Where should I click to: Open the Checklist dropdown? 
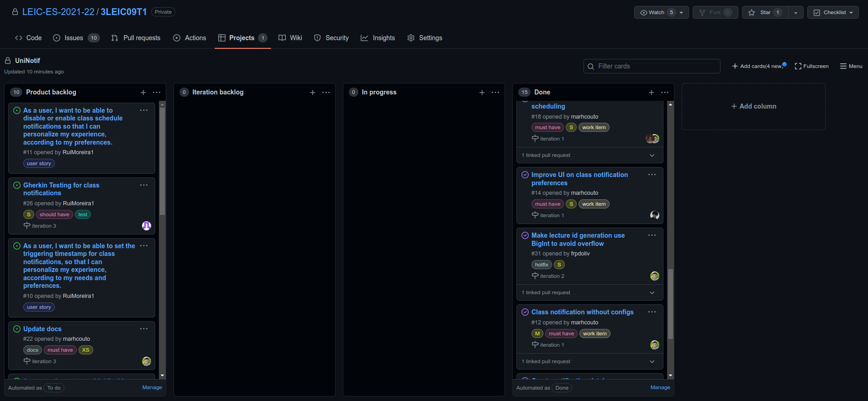pyautogui.click(x=833, y=12)
